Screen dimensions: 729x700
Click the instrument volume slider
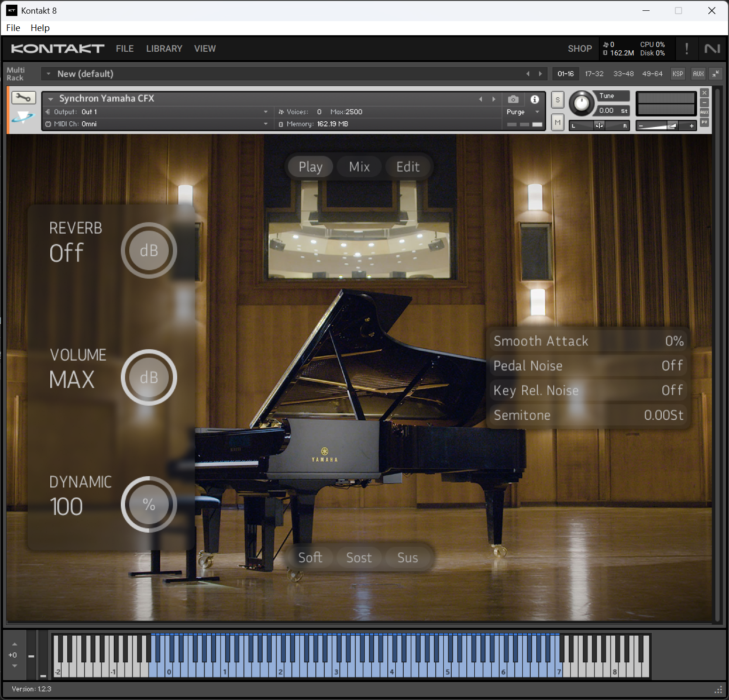[x=666, y=126]
